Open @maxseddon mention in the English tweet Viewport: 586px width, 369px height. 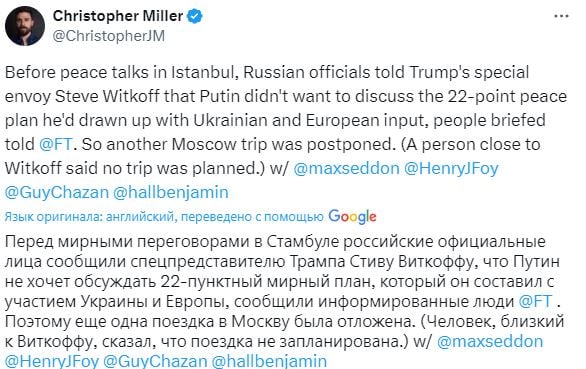click(346, 168)
